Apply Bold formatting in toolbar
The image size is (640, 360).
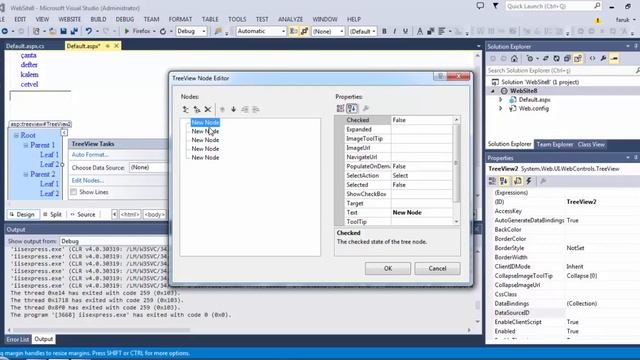(x=384, y=31)
